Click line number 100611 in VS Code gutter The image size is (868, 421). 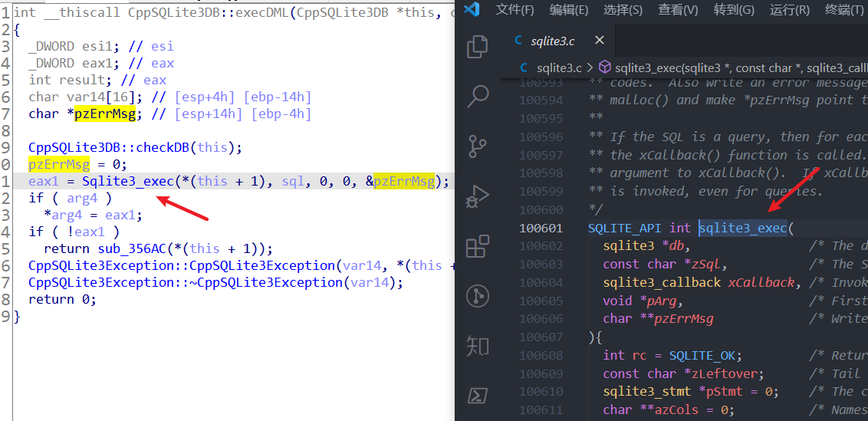pyautogui.click(x=541, y=410)
